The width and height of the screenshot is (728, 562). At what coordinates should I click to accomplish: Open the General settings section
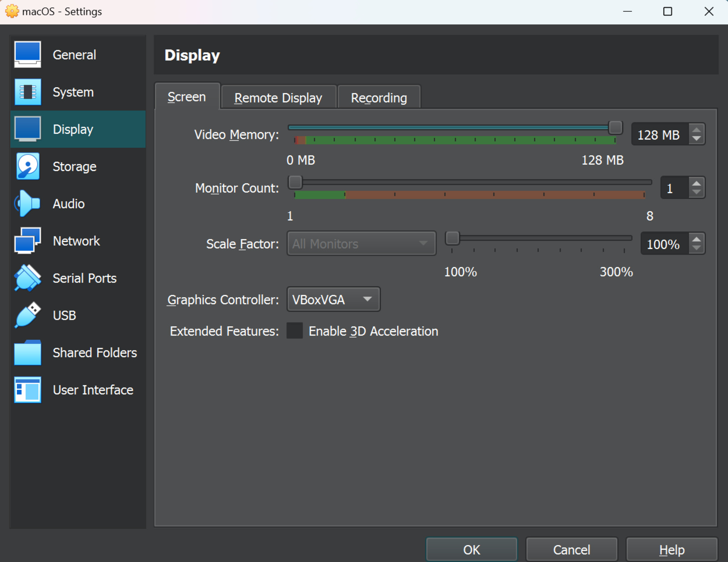point(74,55)
